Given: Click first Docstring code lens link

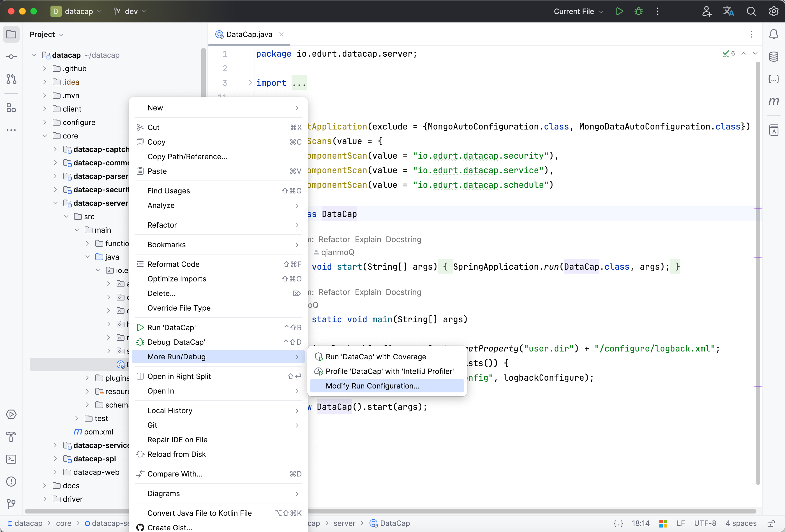Looking at the screenshot, I should 403,239.
